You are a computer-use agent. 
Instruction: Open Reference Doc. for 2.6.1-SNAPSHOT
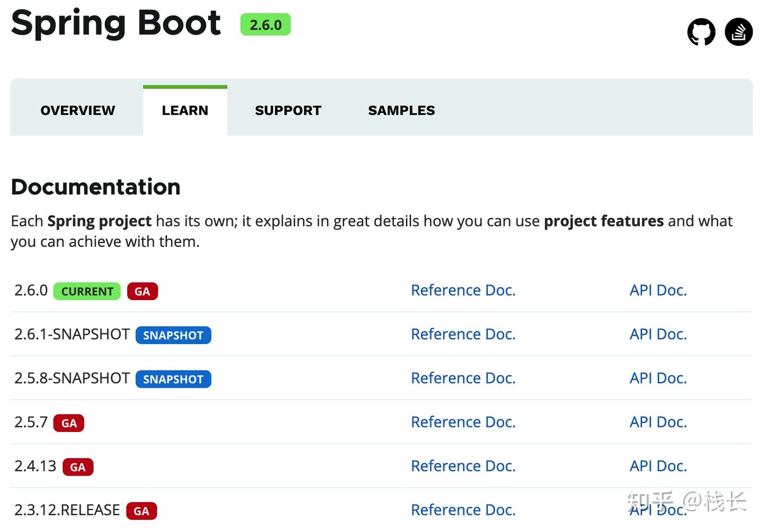(463, 334)
